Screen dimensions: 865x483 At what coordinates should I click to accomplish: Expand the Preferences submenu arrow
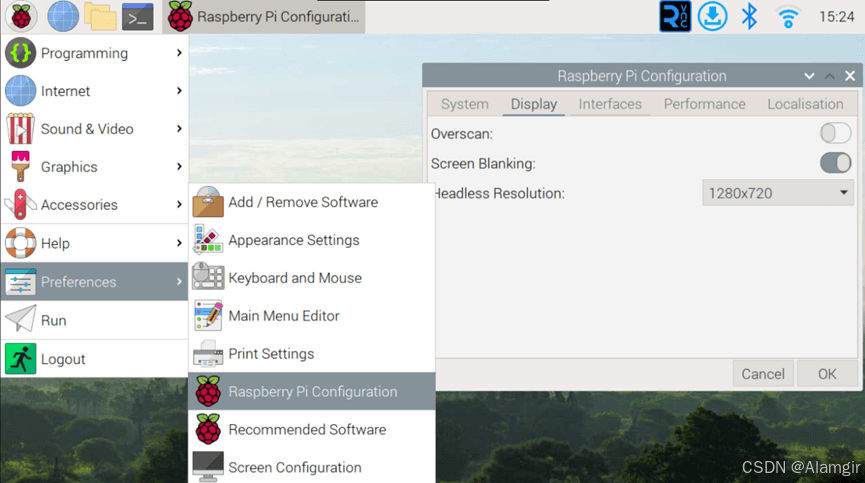tap(179, 282)
